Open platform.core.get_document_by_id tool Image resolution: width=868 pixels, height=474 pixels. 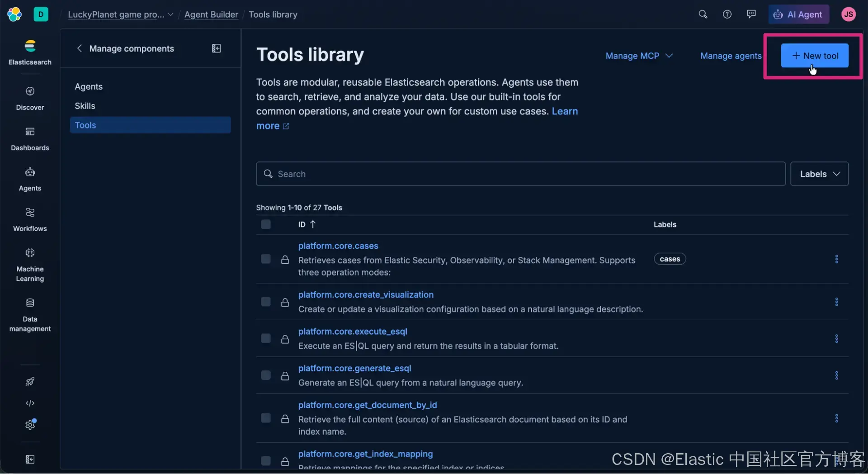click(x=368, y=405)
